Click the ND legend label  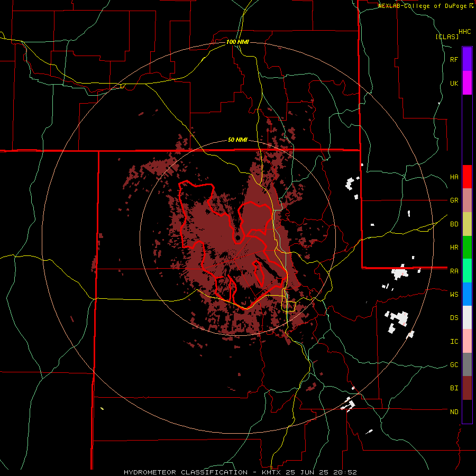[454, 412]
